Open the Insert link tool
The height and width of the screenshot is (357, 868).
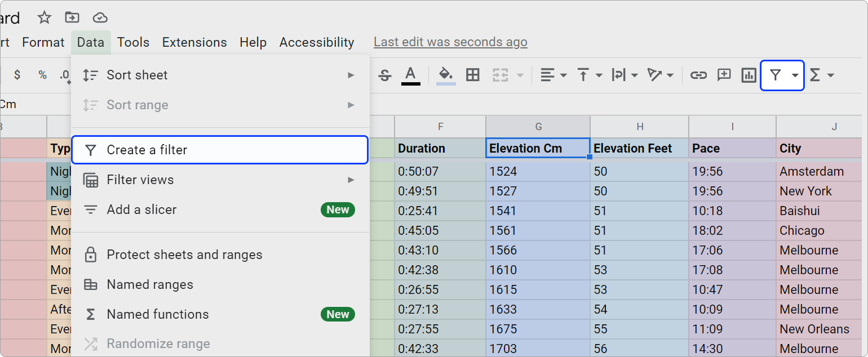pyautogui.click(x=698, y=74)
